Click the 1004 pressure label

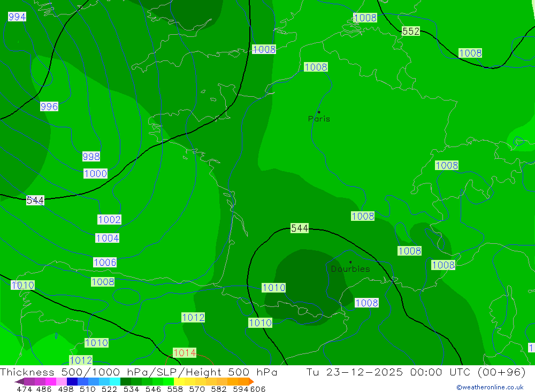108,238
